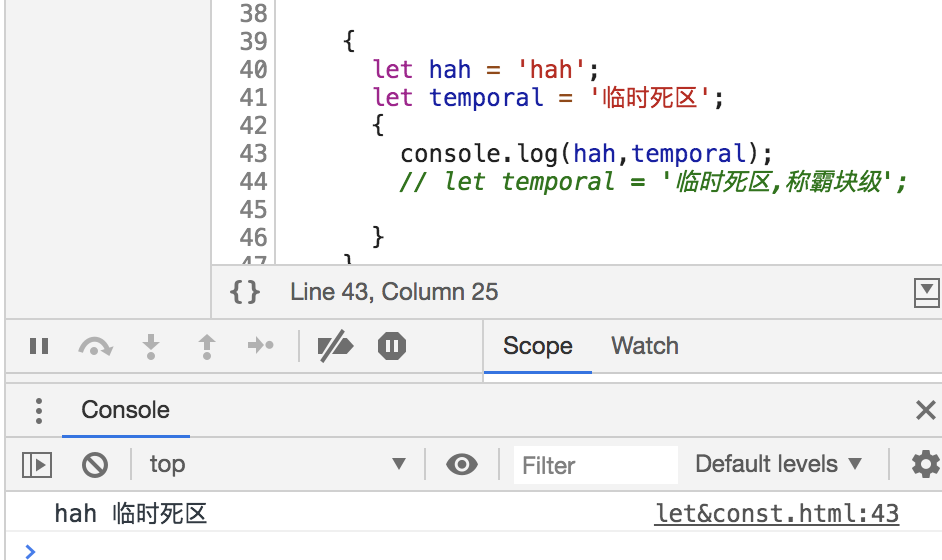Pretty print the source code
Image resolution: width=942 pixels, height=560 pixels.
pyautogui.click(x=245, y=292)
